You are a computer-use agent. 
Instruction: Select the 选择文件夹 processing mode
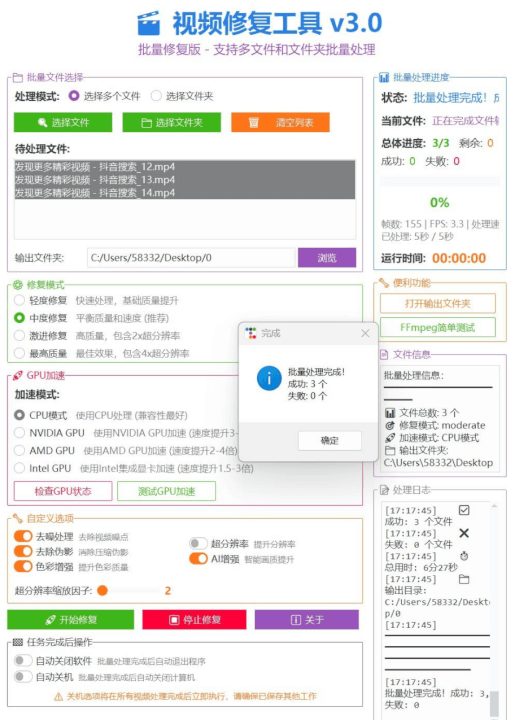click(157, 96)
